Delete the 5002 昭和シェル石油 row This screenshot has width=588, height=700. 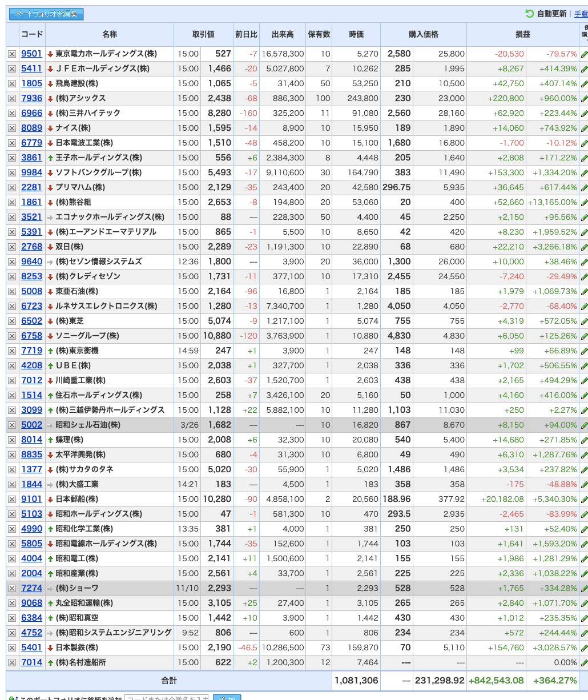12,425
